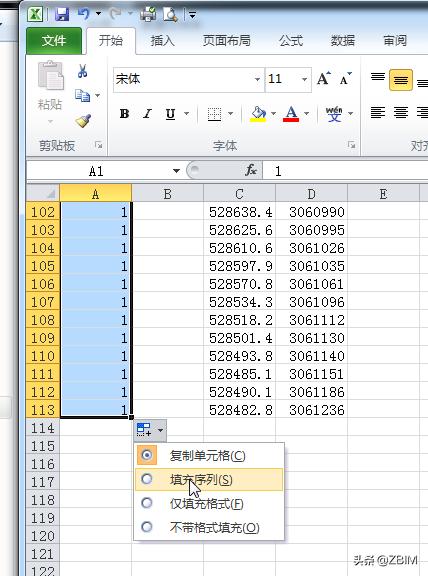Copy selection with the copy icon
Viewport: 428px width, 576px height.
tap(83, 96)
